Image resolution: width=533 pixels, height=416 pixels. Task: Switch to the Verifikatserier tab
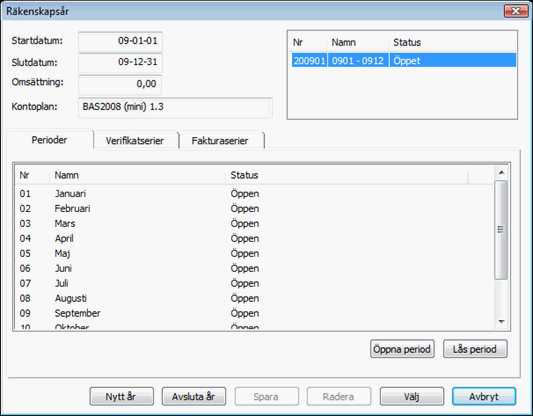click(x=135, y=140)
